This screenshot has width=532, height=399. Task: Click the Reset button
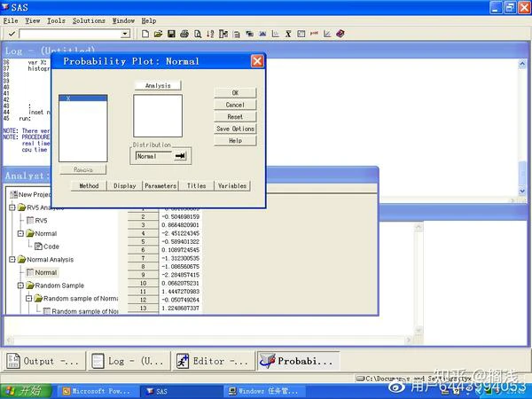[235, 116]
